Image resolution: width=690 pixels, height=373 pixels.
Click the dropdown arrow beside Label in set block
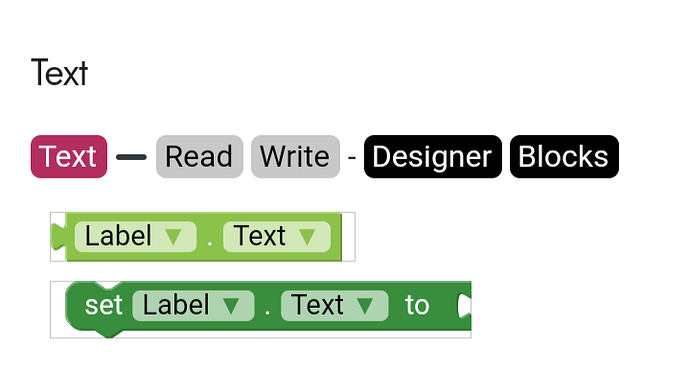[231, 306]
